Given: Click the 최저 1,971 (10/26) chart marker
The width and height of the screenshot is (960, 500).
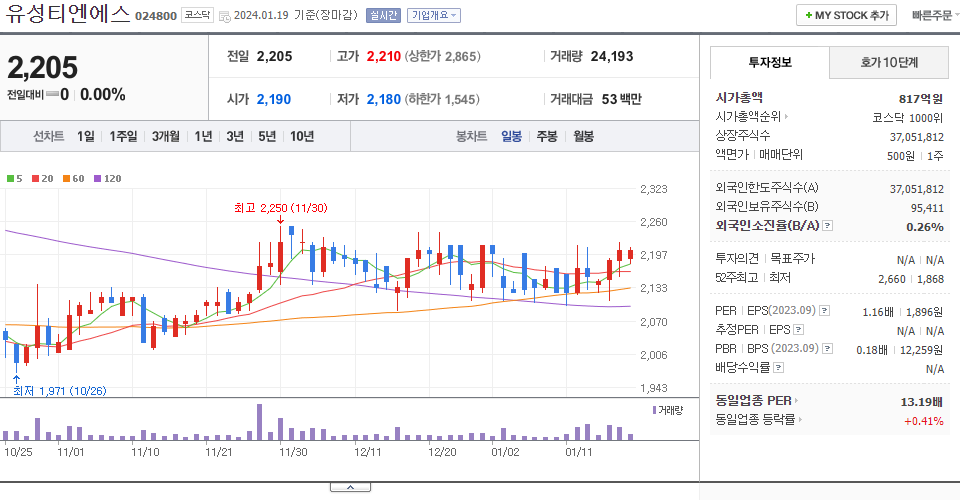Looking at the screenshot, I should tap(59, 390).
